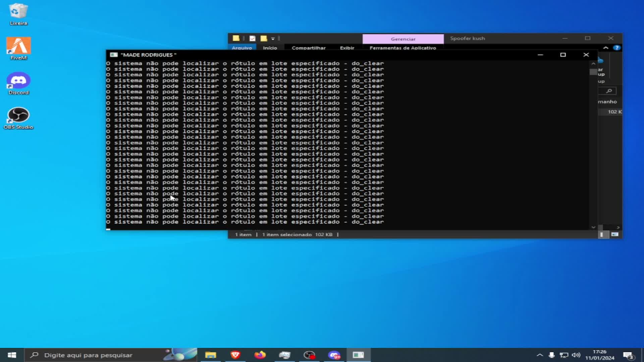Open the Arquivo menu button
The height and width of the screenshot is (362, 644).
coord(241,48)
